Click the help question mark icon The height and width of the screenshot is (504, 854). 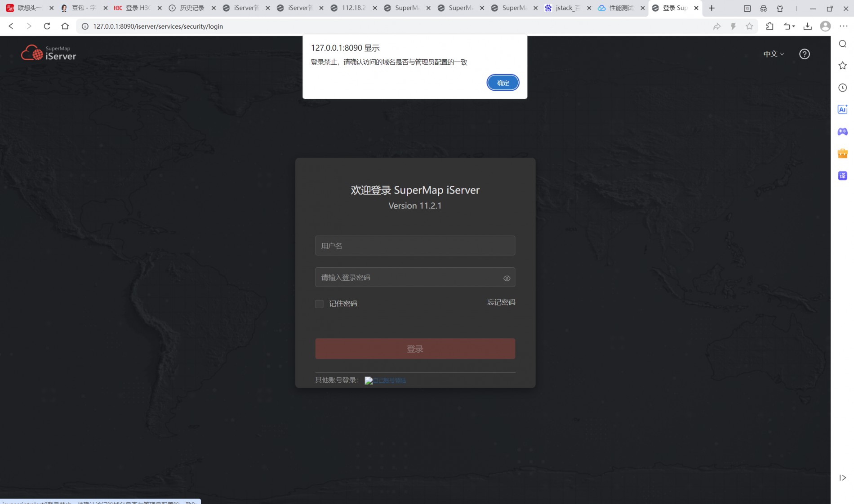click(804, 54)
